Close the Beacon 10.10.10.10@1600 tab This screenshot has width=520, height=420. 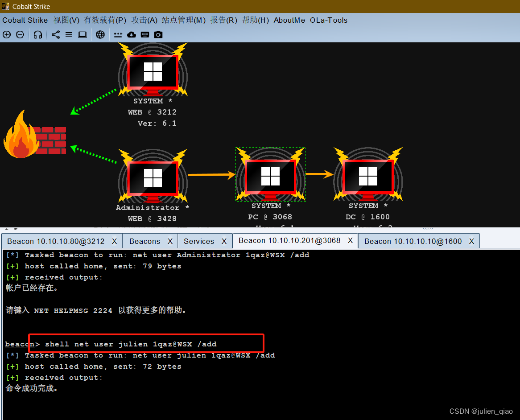(471, 241)
